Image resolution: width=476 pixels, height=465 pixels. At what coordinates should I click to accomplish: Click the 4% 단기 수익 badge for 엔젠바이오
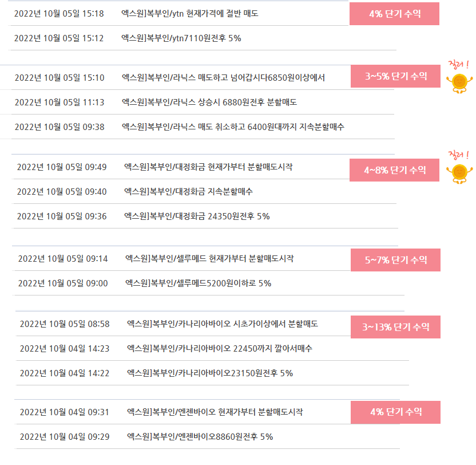(395, 412)
